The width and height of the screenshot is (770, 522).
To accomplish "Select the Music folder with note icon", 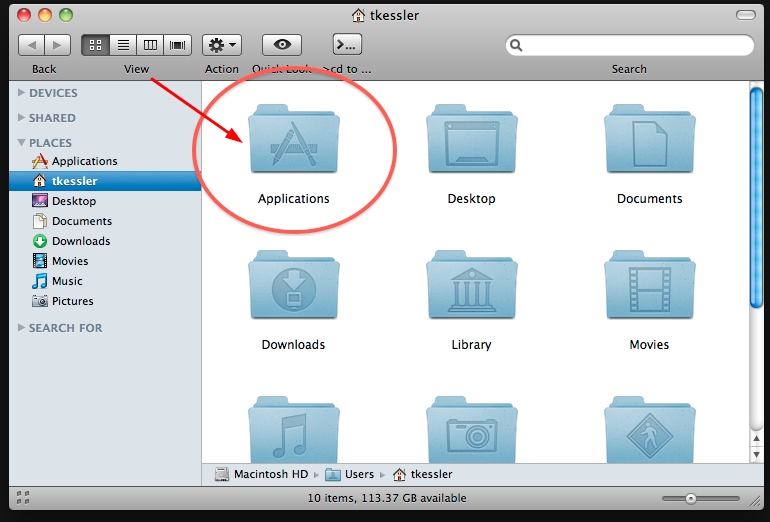I will 294,430.
